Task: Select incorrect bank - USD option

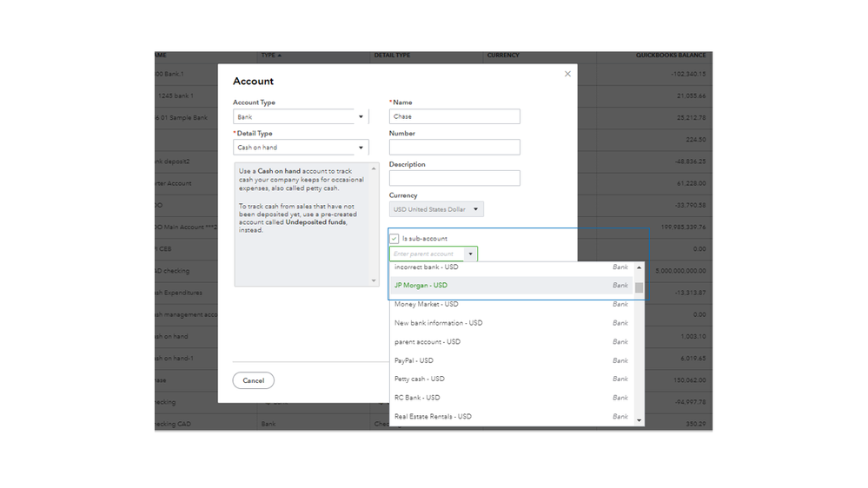Action: click(512, 267)
